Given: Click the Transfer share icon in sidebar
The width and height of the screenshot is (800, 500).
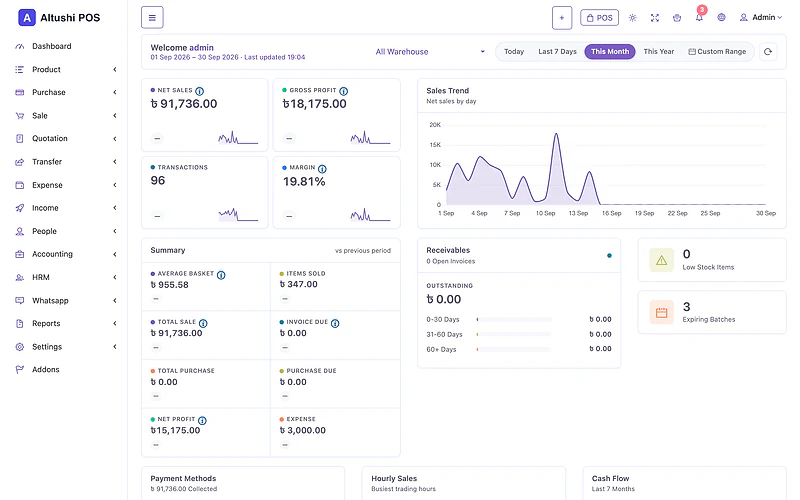Looking at the screenshot, I should 19,162.
